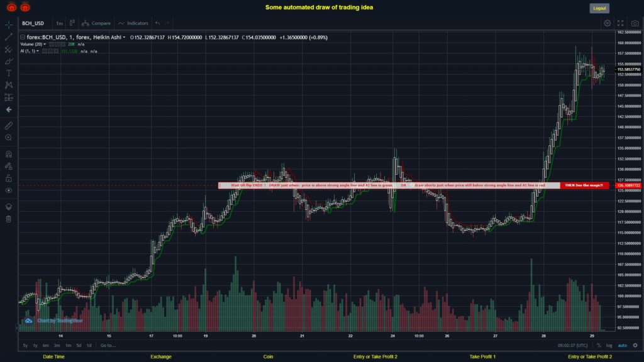This screenshot has width=644, height=362.
Task: Open price scale settings gear at bottom right
Action: pyautogui.click(x=635, y=345)
